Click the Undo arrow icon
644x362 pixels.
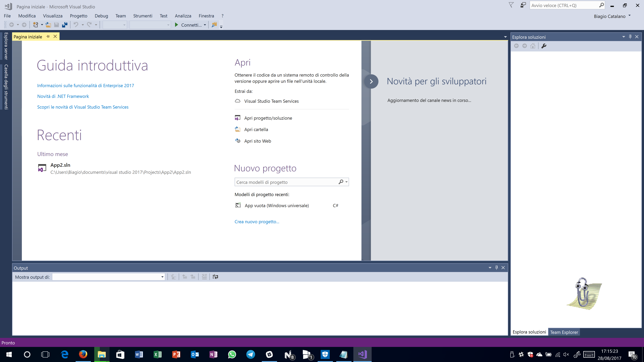[76, 25]
